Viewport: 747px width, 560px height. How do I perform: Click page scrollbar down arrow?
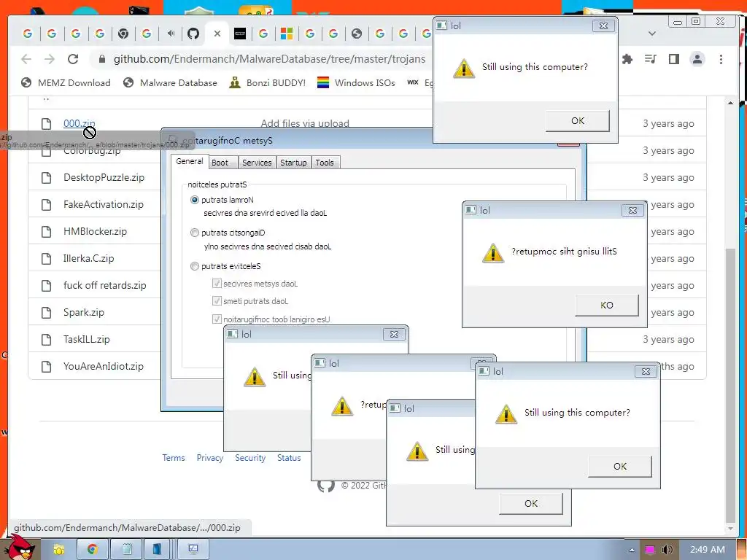pos(730,529)
